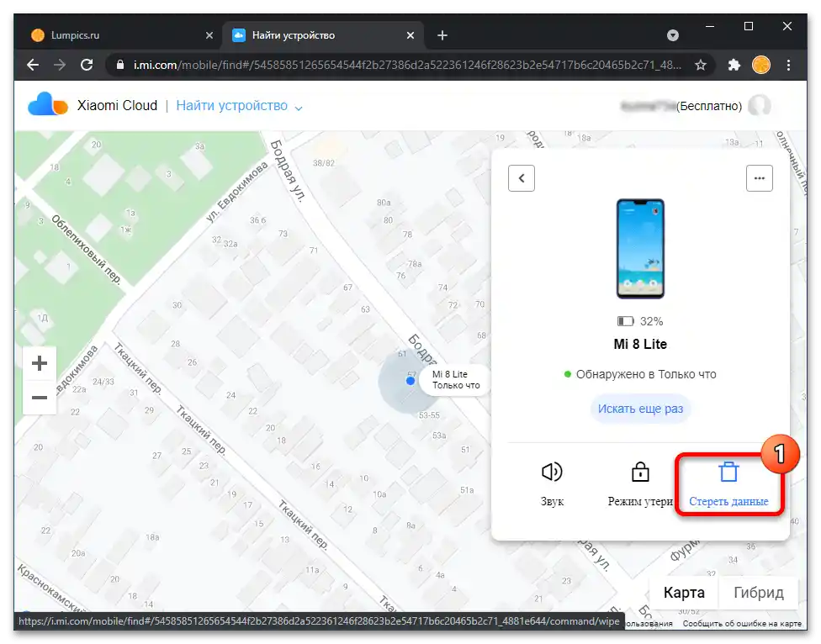Open the three-dots menu in device panel
The width and height of the screenshot is (821, 644).
click(x=760, y=178)
